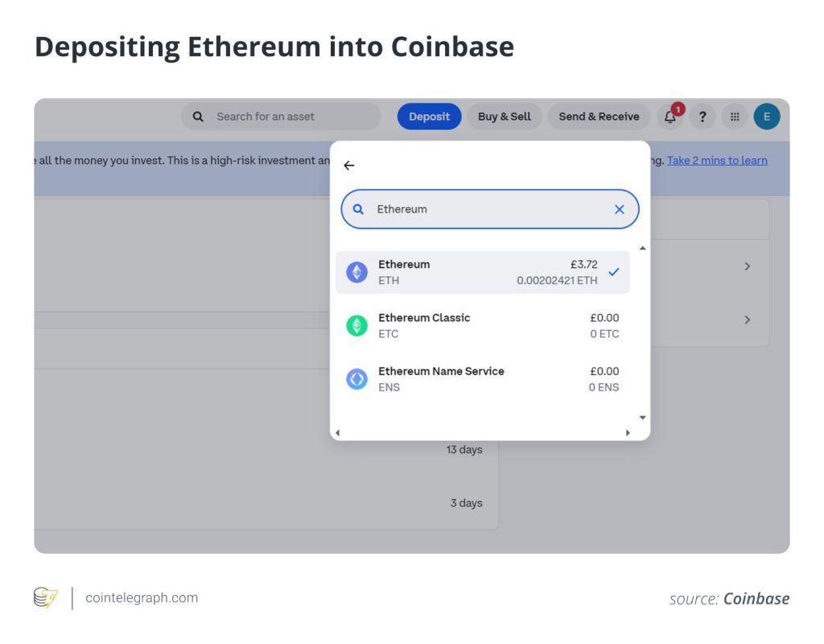Choose Ethereum Name Service asset
Image resolution: width=824 pixels, height=644 pixels.
tap(483, 379)
